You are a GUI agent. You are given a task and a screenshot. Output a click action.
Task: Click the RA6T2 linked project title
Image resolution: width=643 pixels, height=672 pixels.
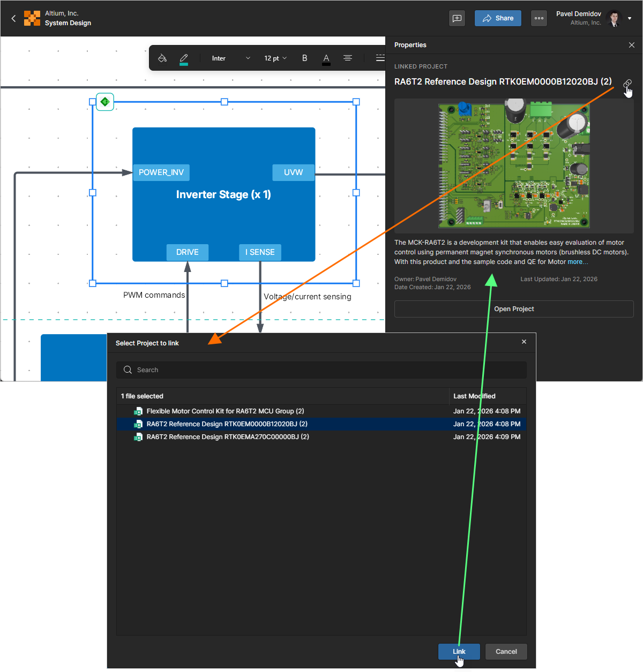pos(503,81)
